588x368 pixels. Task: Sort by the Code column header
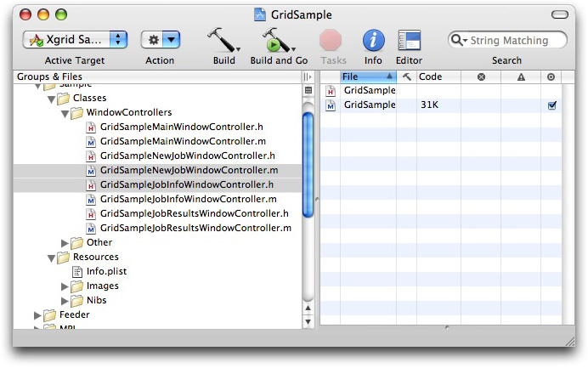[438, 76]
